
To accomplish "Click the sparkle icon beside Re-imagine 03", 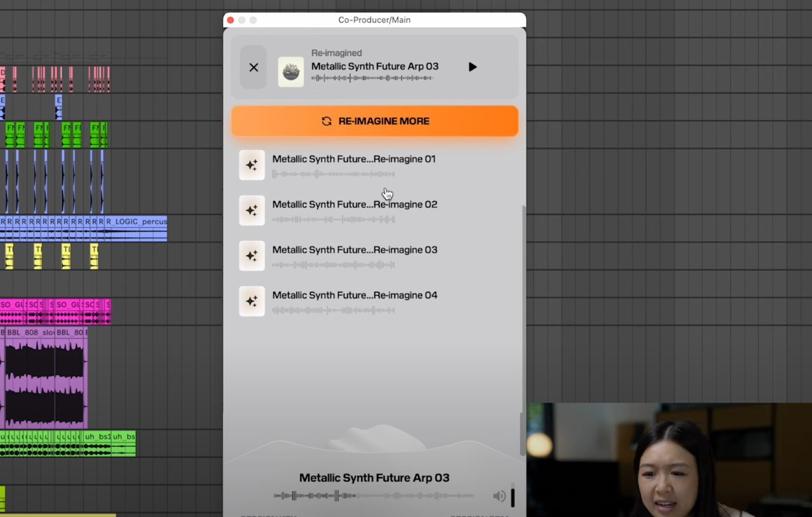I will click(x=252, y=256).
